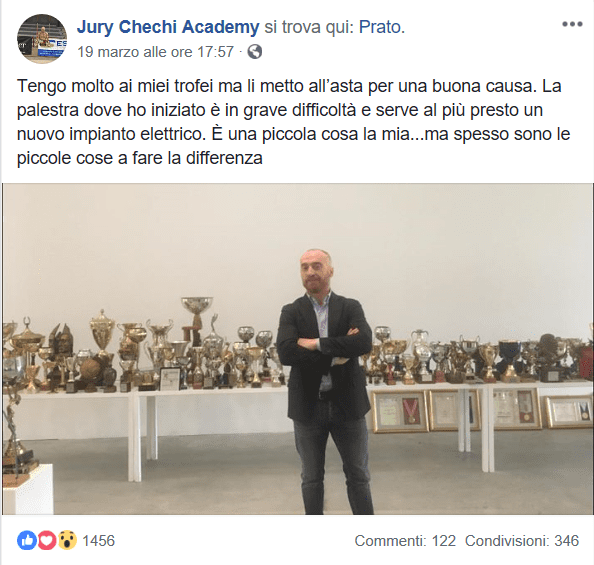Click the post text starting "Tengo molto ai miei trofei"
The height and width of the screenshot is (565, 594).
click(x=294, y=122)
